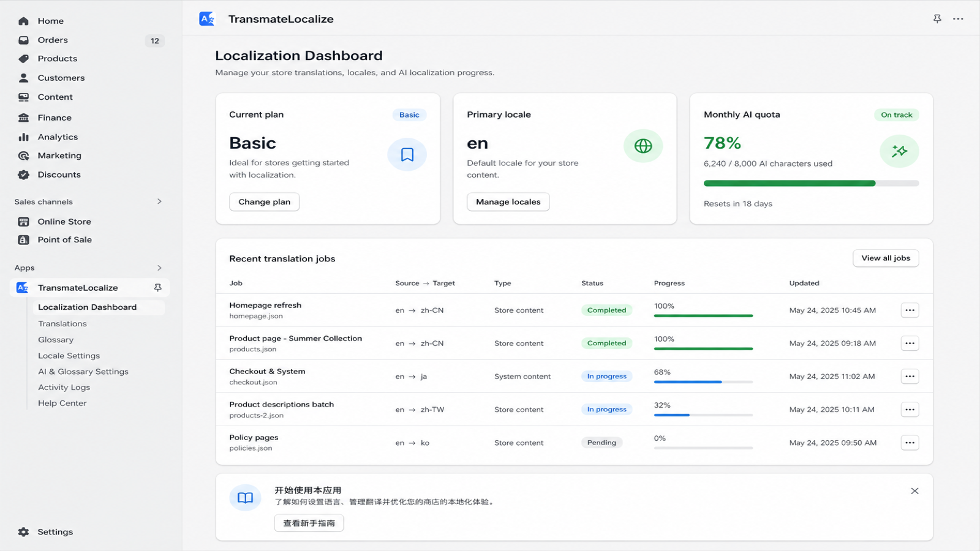Image resolution: width=980 pixels, height=551 pixels.
Task: Click the View all jobs button
Action: click(886, 258)
